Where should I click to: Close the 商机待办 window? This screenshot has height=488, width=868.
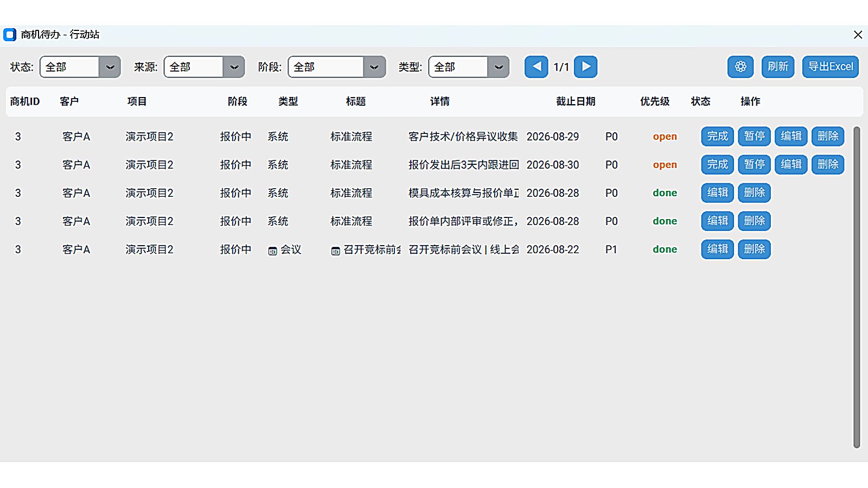[x=858, y=35]
